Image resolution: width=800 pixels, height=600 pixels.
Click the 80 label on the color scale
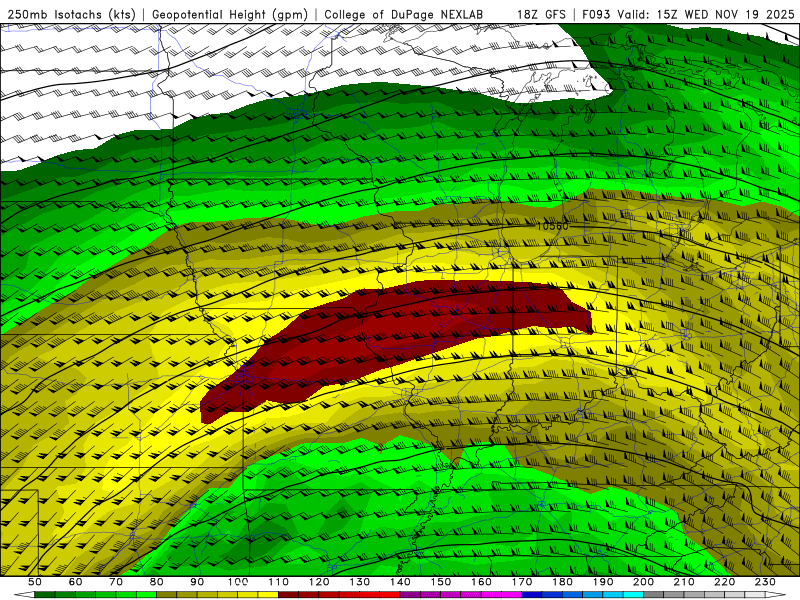point(157,582)
